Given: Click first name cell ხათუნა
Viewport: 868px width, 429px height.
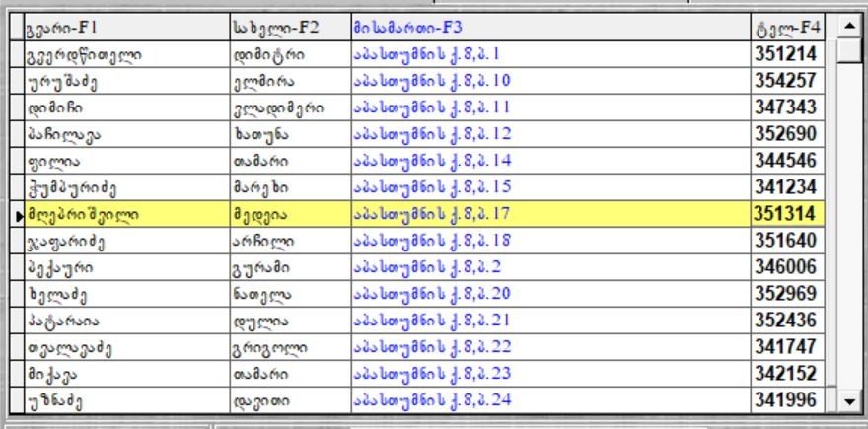Looking at the screenshot, I should click(x=291, y=134).
